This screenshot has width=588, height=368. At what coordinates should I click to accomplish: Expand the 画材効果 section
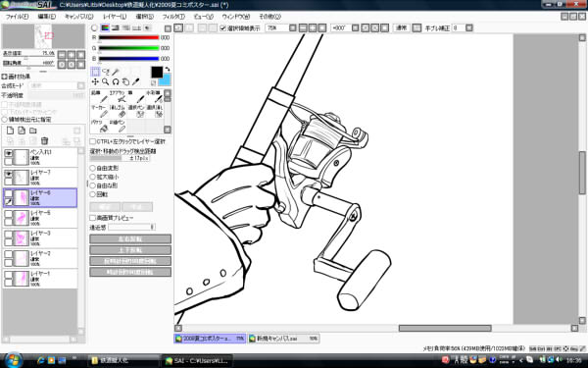[5, 77]
